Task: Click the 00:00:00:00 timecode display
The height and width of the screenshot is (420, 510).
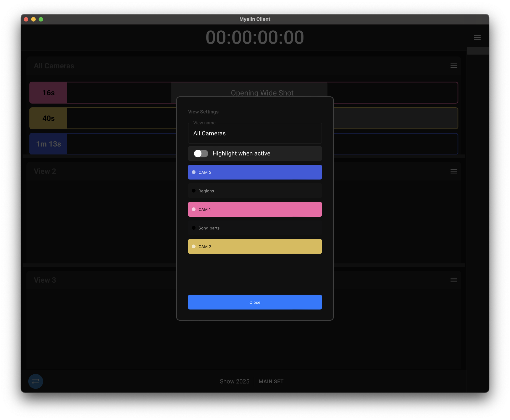Action: (x=255, y=37)
